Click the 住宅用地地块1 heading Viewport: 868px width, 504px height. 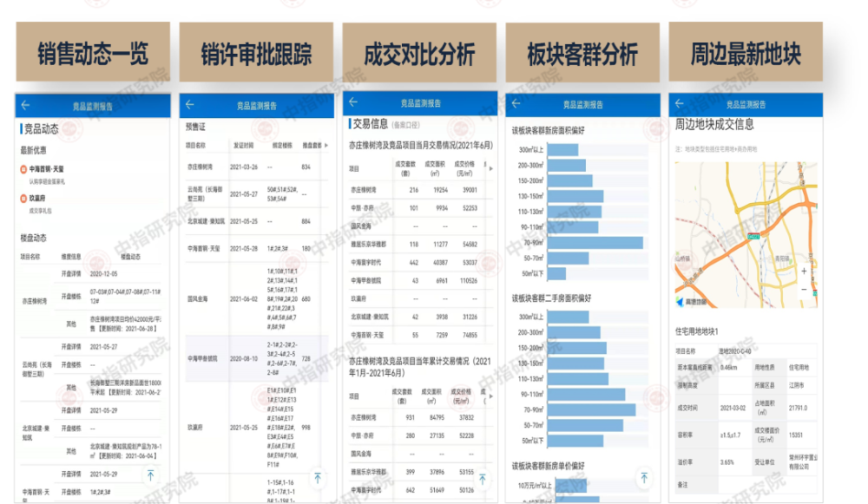[x=696, y=331]
